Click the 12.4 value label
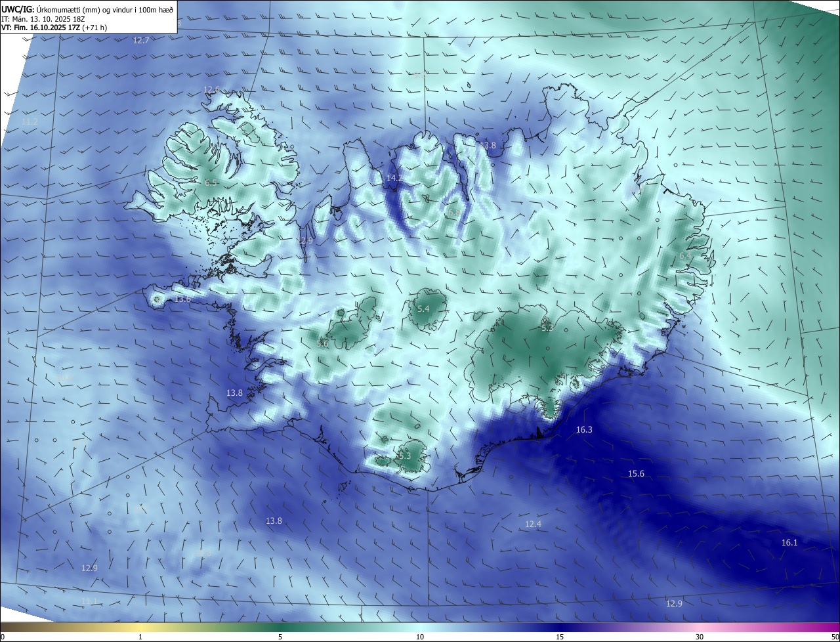This screenshot has height=642, width=840. click(x=533, y=524)
